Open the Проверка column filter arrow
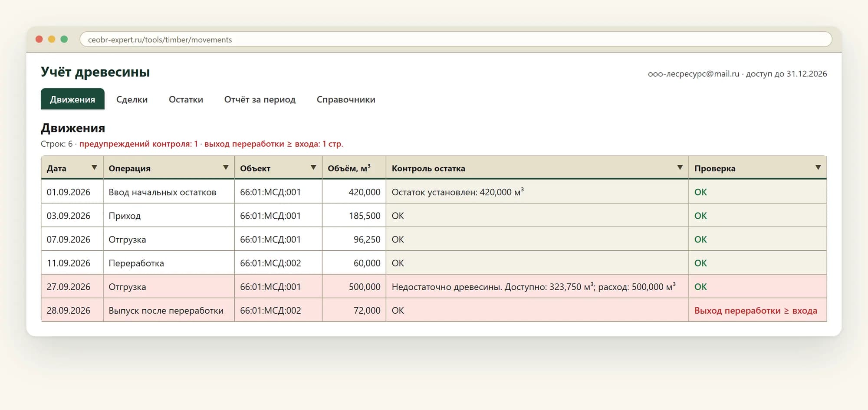Viewport: 868px width, 410px height. coord(818,167)
